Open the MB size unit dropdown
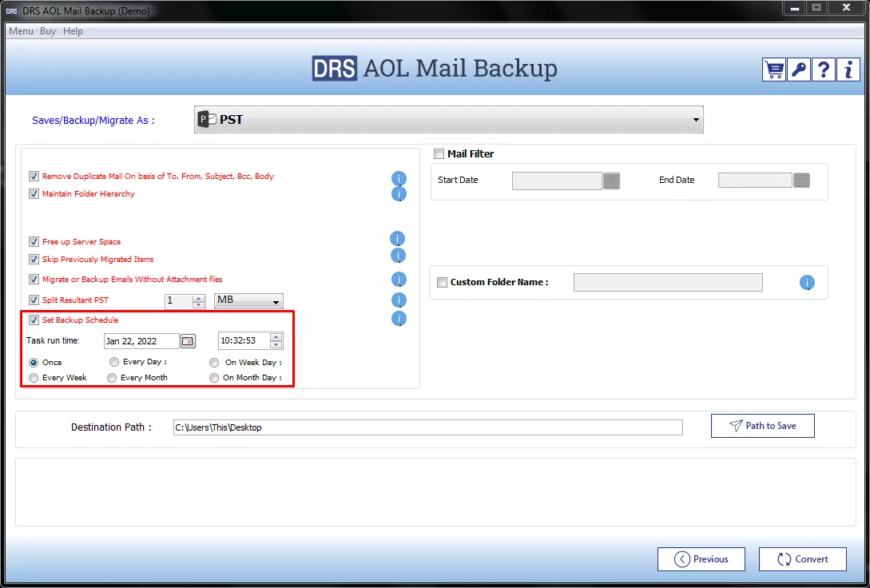The height and width of the screenshot is (588, 870). [x=248, y=301]
